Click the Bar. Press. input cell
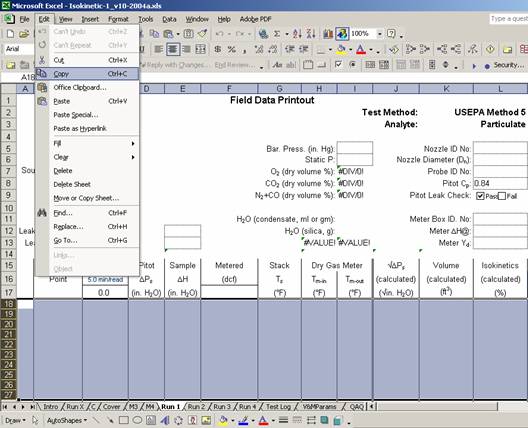The height and width of the screenshot is (428, 528). (355, 147)
